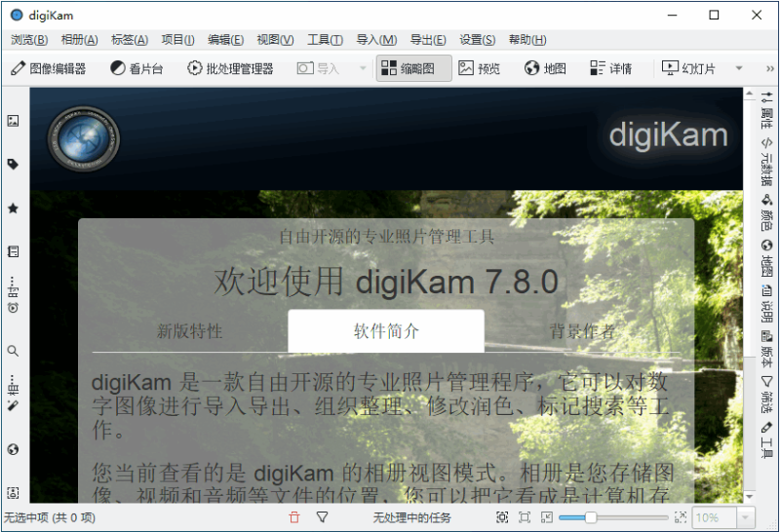Screen dimensions: 780x532
Task: Open the 编辑(E) menu
Action: pos(226,40)
